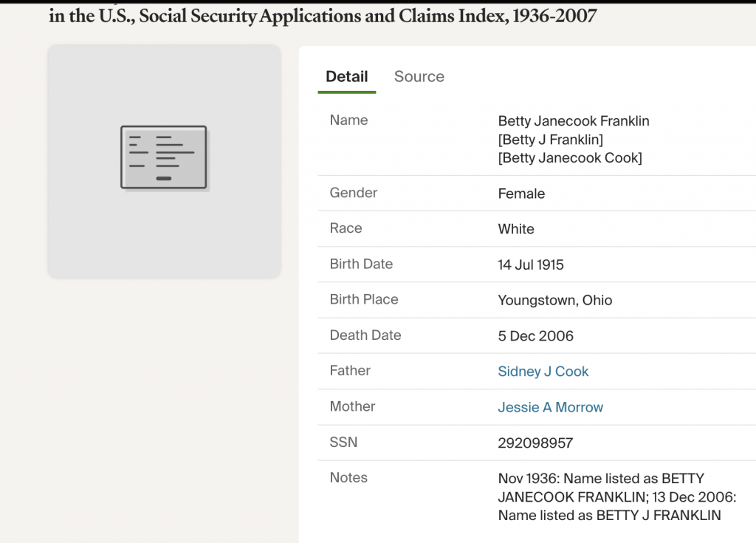Click the SSN number 292098957
Viewport: 756px width, 543px height.
(535, 443)
